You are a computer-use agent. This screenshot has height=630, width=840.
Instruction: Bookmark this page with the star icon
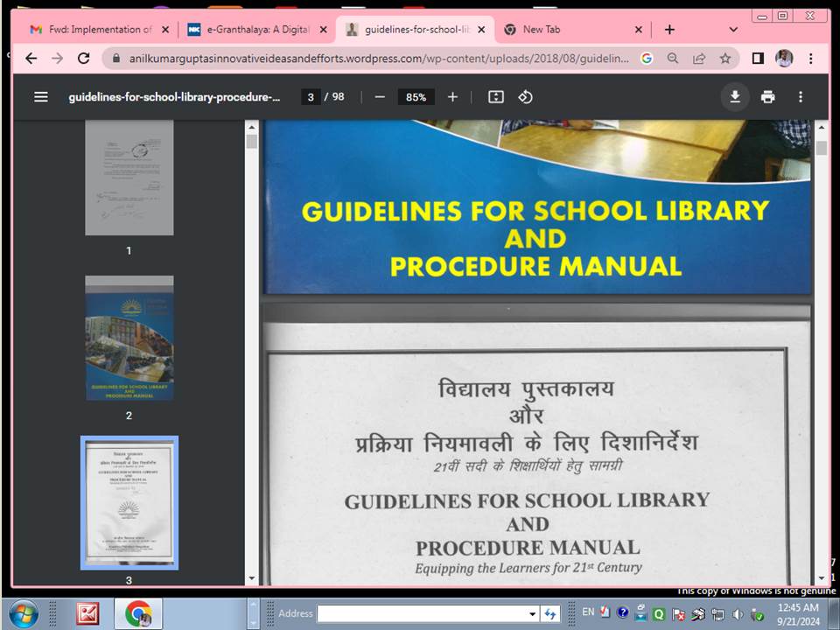click(724, 59)
